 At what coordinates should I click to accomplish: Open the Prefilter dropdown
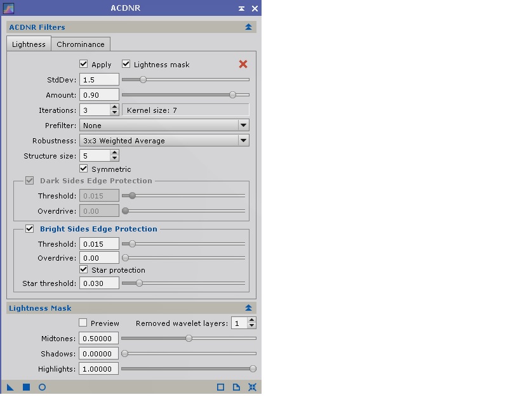coord(164,126)
